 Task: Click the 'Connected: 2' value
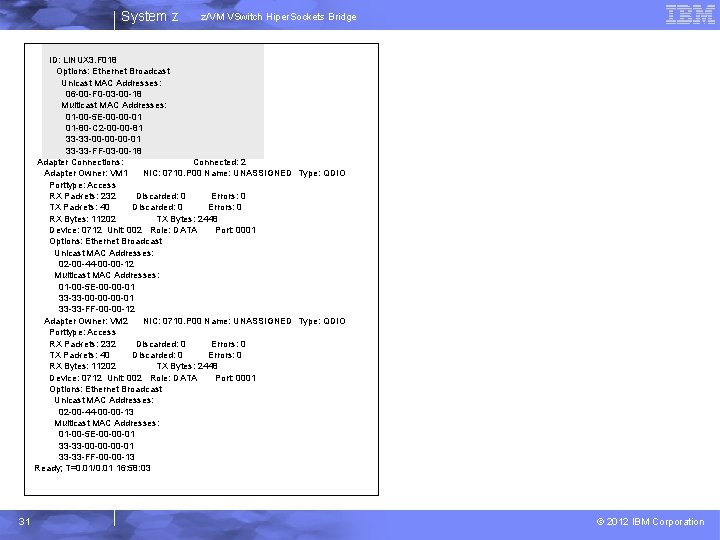[x=219, y=162]
